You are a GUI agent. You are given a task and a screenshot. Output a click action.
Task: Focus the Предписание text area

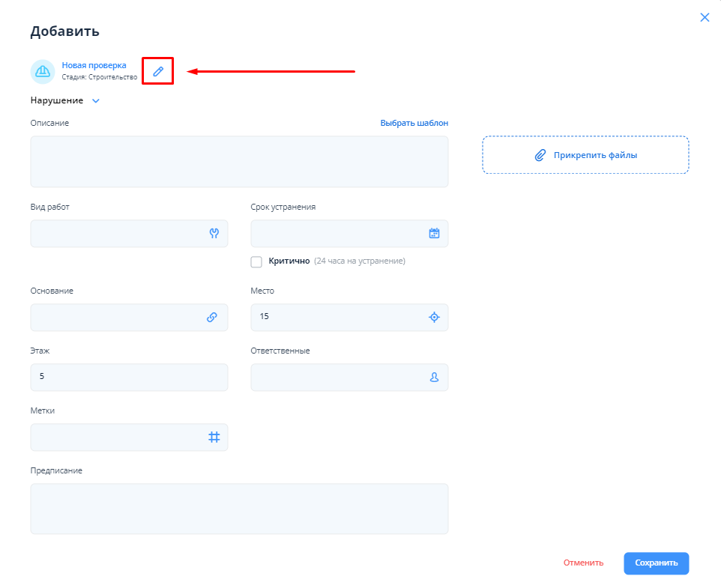[x=239, y=509]
